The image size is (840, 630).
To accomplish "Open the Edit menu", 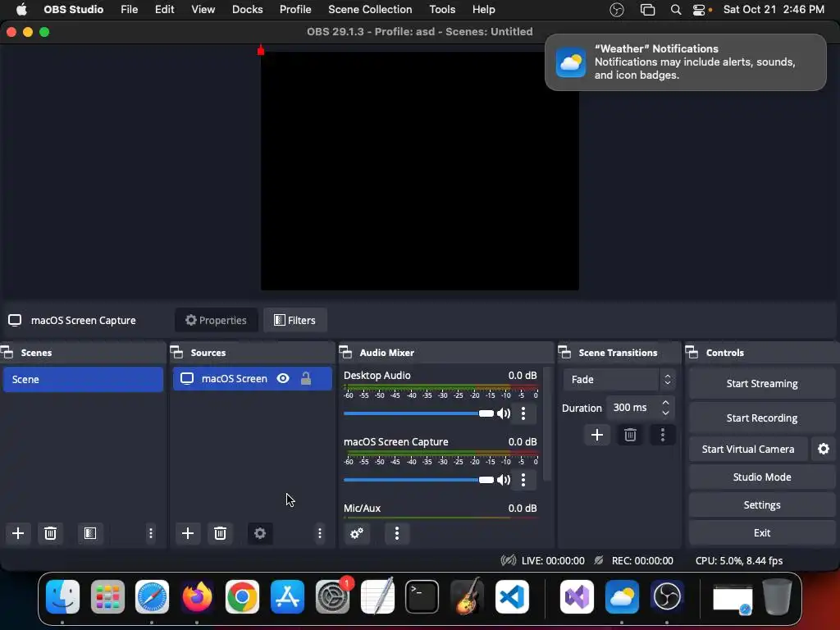I will pyautogui.click(x=164, y=10).
